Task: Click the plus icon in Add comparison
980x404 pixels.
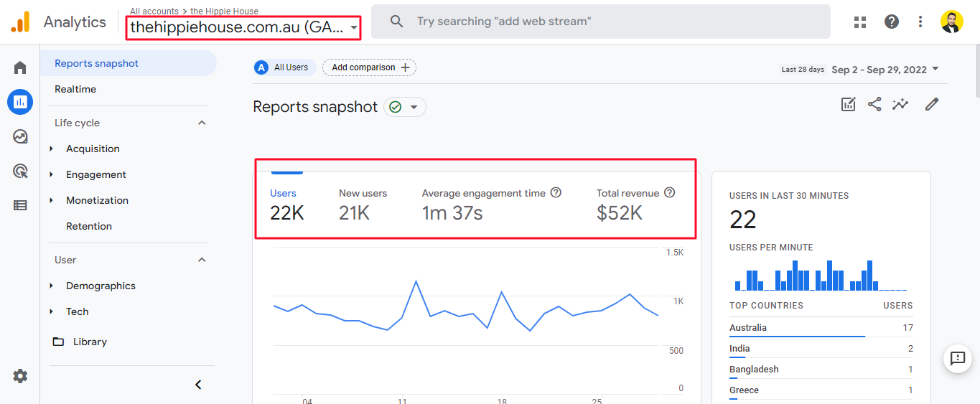Action: pos(406,67)
